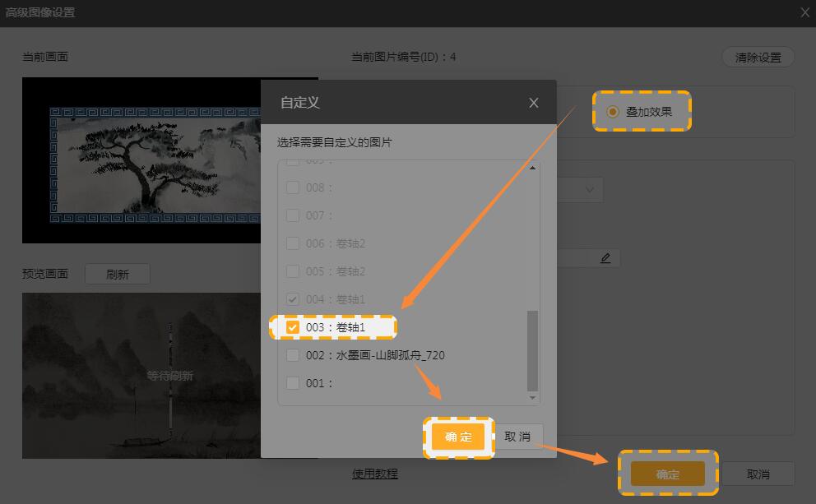The width and height of the screenshot is (816, 504).
Task: Click the image list scrollbar thumb
Action: (x=532, y=349)
